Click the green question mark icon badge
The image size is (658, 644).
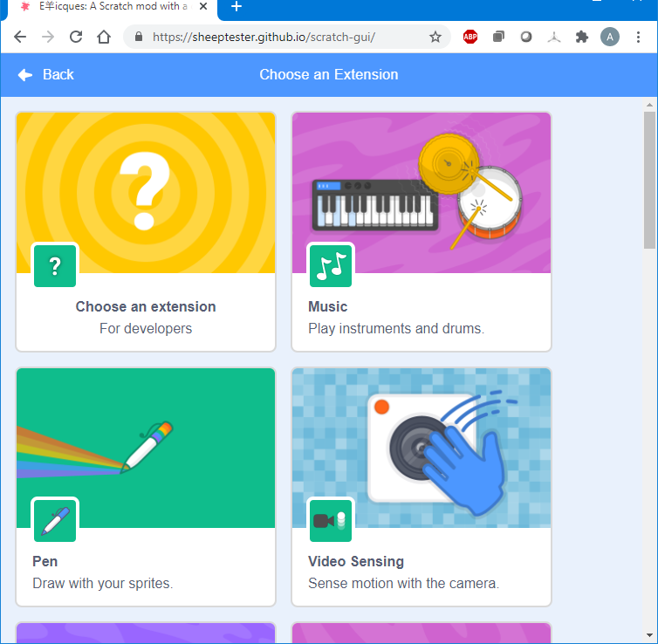pos(55,266)
